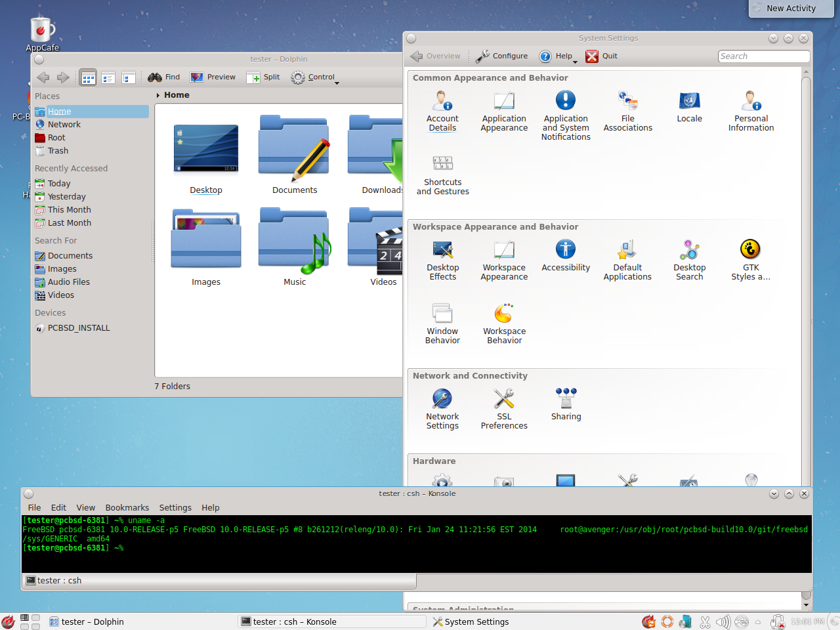Open Shortcuts and Gestures settings

[443, 175]
